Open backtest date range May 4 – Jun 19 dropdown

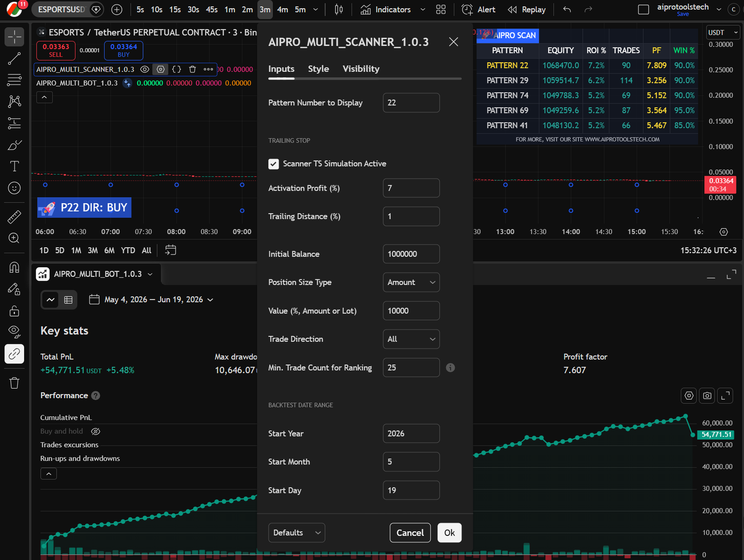click(x=151, y=300)
